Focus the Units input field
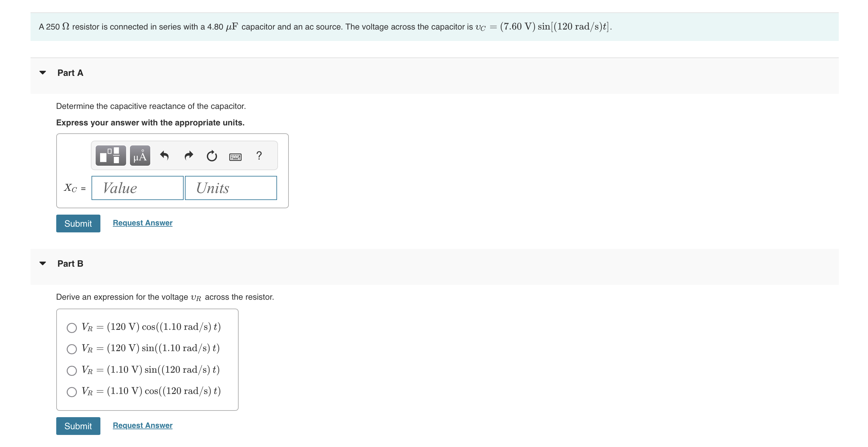This screenshot has height=447, width=868. (231, 188)
